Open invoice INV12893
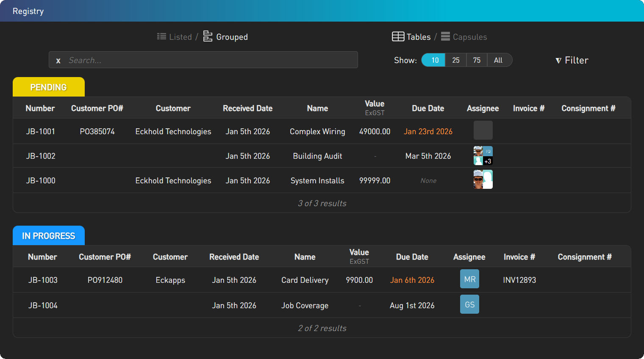644x359 pixels. pos(519,280)
